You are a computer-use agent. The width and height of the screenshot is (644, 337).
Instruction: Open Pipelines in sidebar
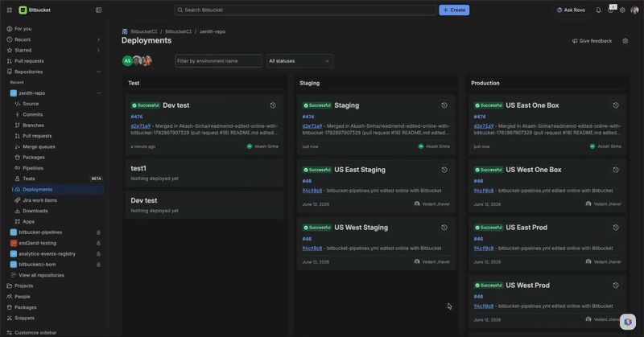point(33,168)
